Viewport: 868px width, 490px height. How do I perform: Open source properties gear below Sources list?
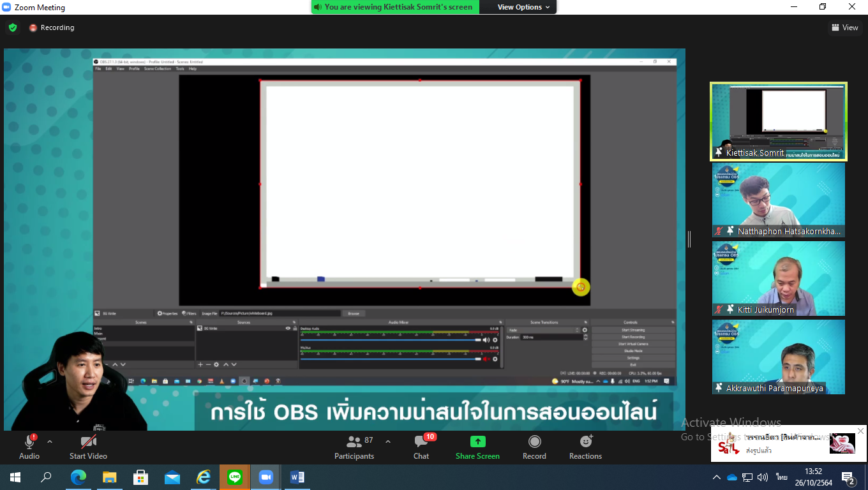[x=216, y=364]
